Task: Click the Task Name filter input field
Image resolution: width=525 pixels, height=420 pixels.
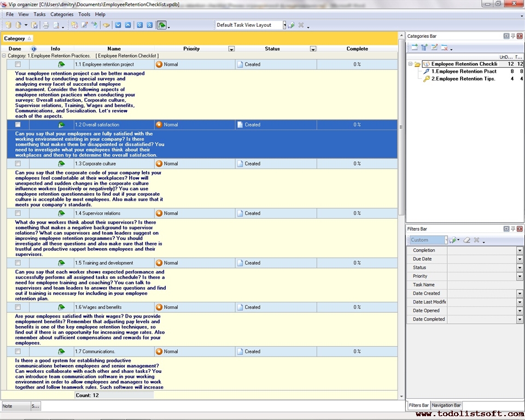Action: coord(485,285)
